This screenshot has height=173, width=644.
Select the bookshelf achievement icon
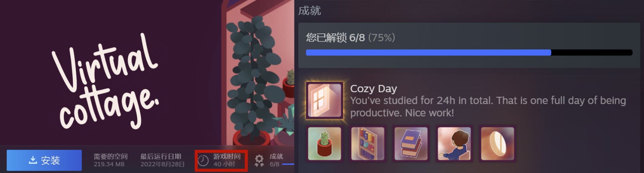point(368,143)
